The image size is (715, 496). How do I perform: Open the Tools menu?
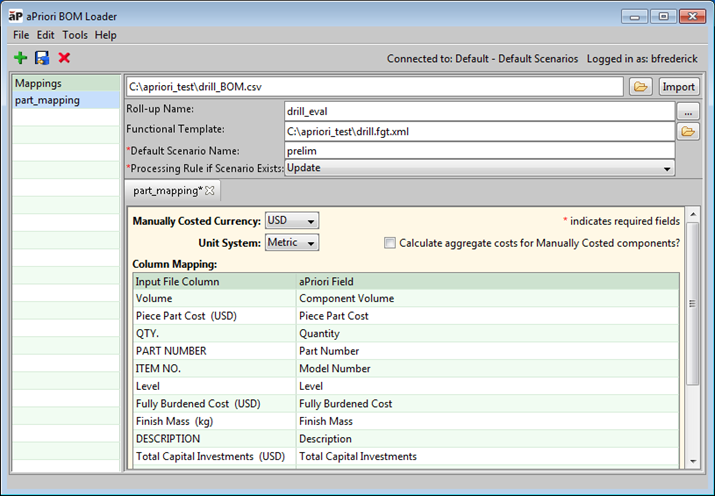[75, 35]
